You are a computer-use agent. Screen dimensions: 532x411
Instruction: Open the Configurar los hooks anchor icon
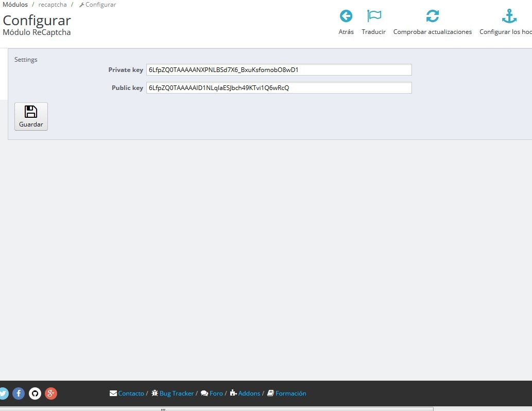point(509,16)
